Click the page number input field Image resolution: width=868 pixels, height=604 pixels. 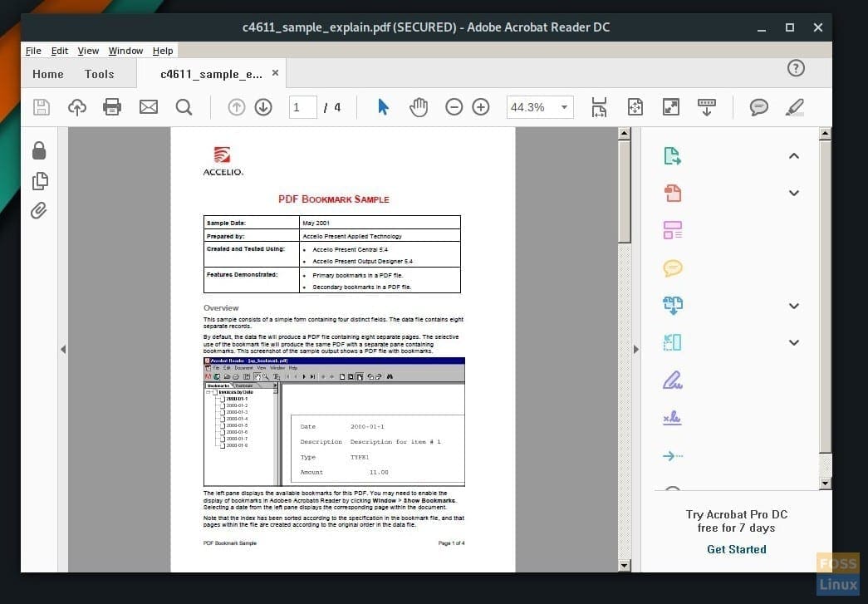click(x=303, y=107)
